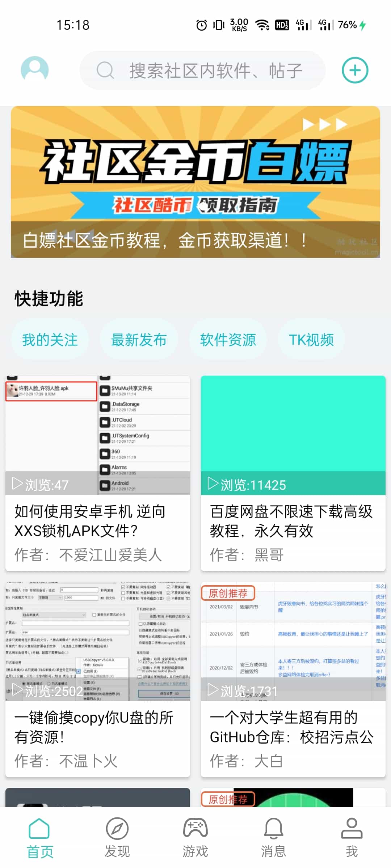Tap the plus icon to create post

point(355,70)
